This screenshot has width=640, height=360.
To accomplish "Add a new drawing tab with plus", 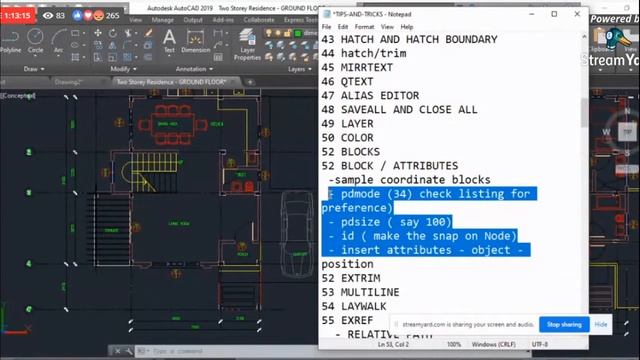I will click(x=250, y=82).
